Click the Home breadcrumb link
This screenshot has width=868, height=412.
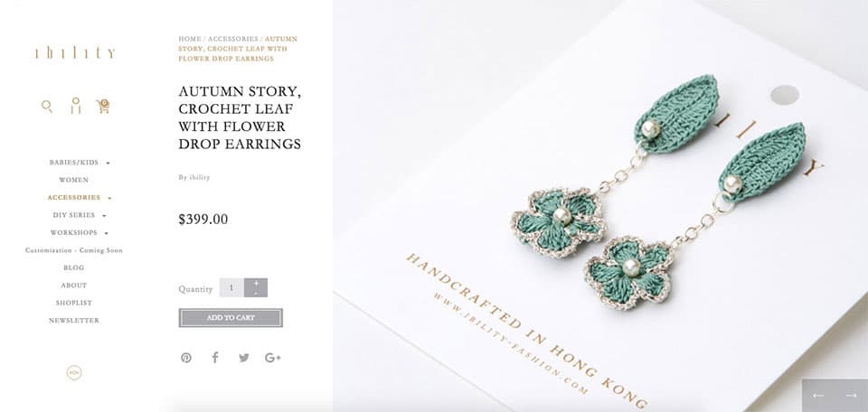point(189,39)
